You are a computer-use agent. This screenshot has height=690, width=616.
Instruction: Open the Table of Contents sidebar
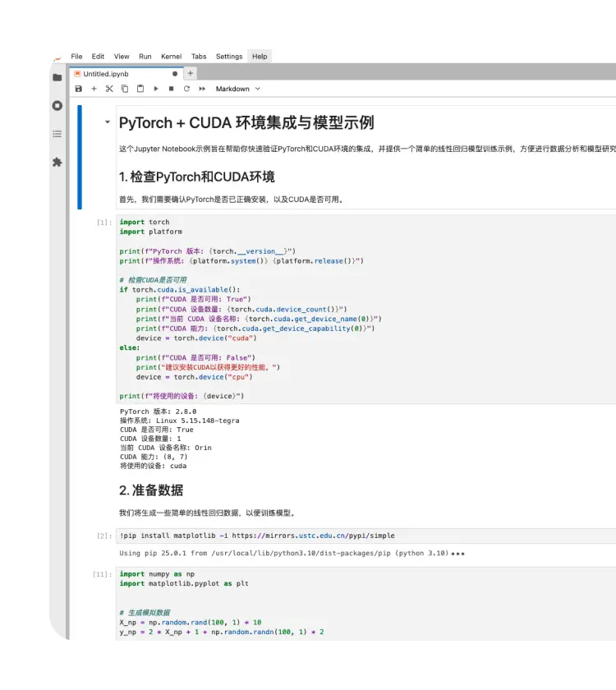(57, 134)
